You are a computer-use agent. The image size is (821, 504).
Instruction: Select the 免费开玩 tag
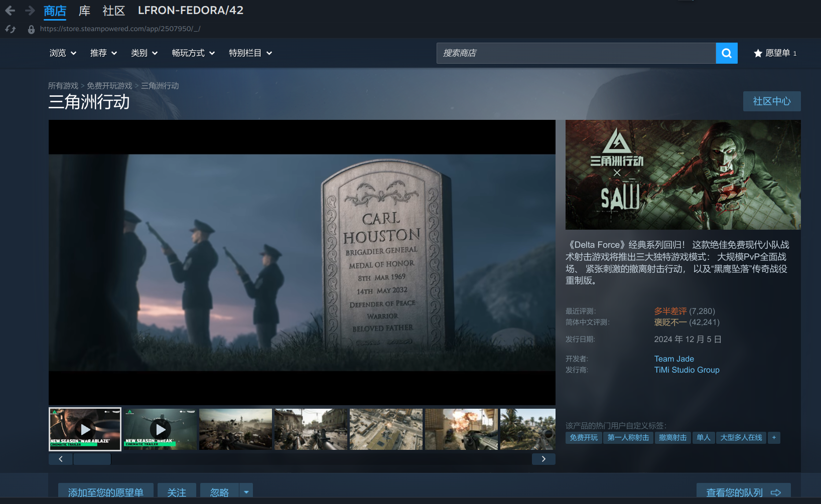(x=584, y=438)
